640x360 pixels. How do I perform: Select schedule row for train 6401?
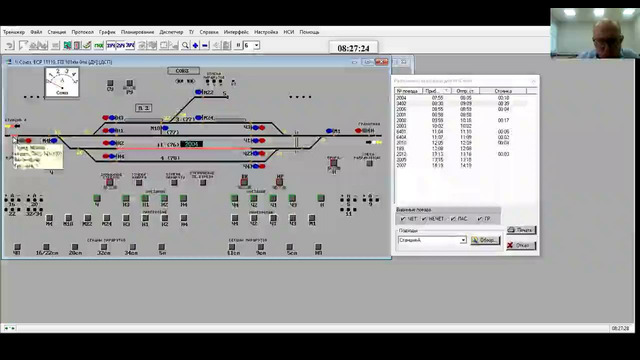pyautogui.click(x=461, y=132)
